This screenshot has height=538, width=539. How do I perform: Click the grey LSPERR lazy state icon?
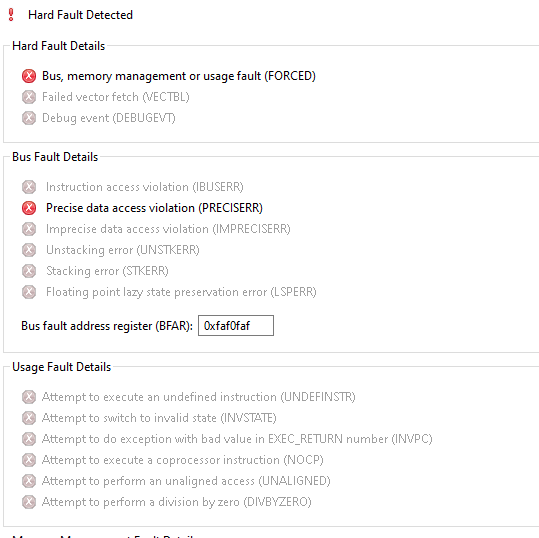(x=29, y=292)
